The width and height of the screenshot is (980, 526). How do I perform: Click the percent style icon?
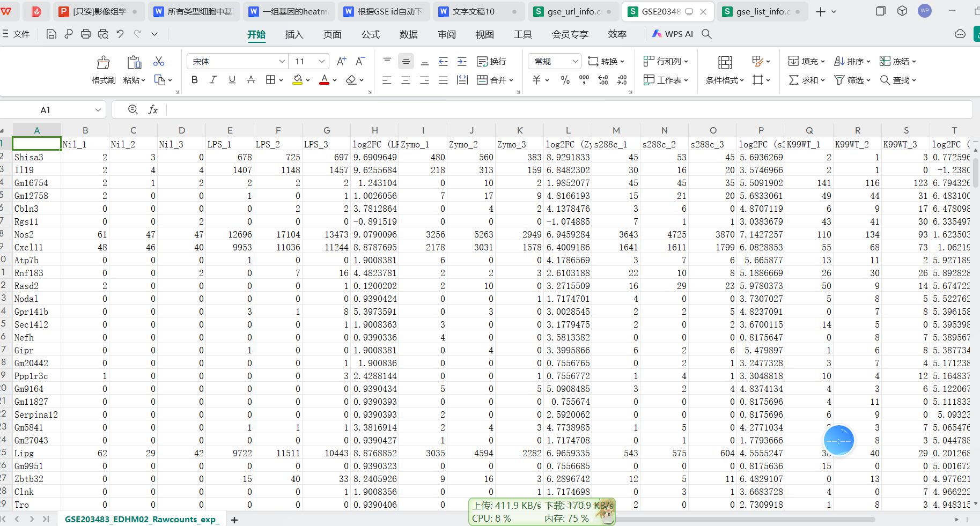[x=565, y=80]
